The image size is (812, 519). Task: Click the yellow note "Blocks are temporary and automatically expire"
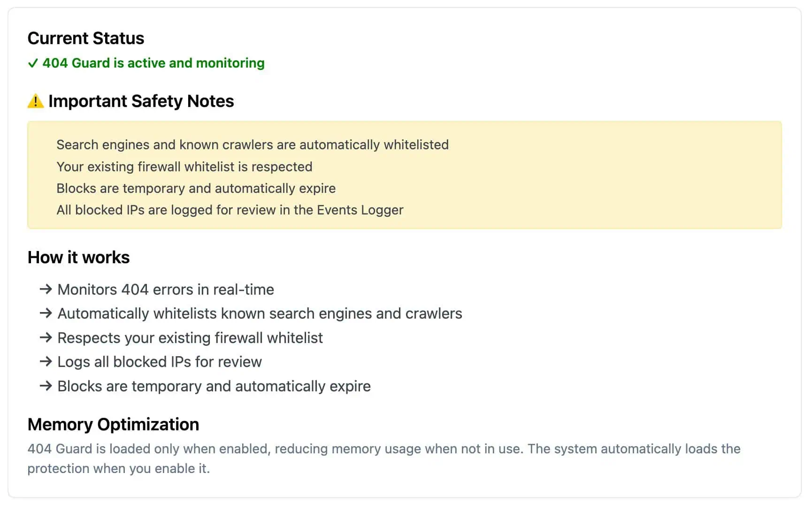[x=196, y=188]
